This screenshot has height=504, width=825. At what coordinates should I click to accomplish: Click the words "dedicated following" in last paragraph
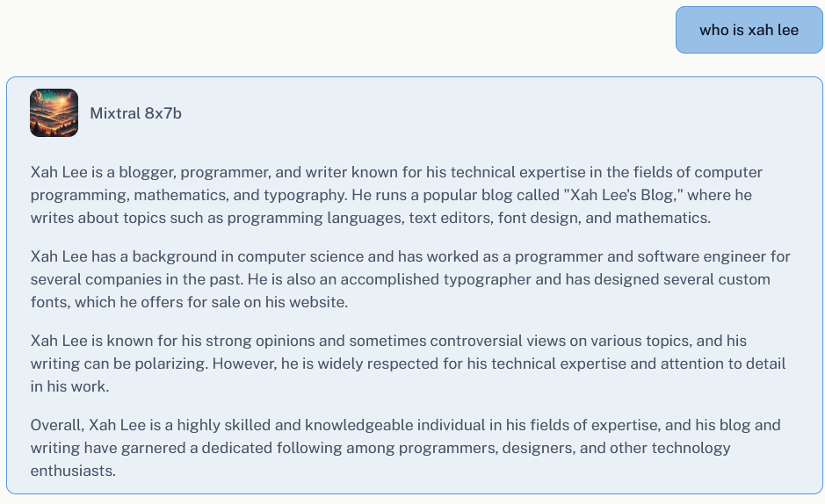click(x=271, y=449)
